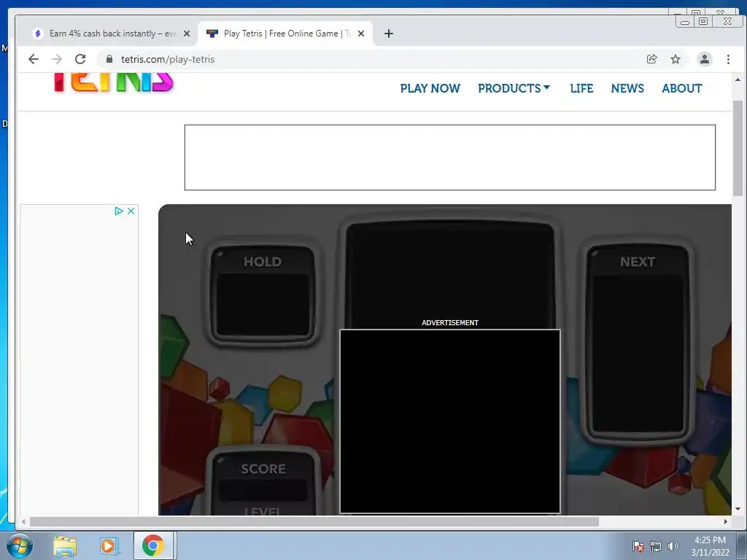Select the 'Play Tetris | Free Online Game' tab
Image resolution: width=747 pixels, height=560 pixels.
[285, 34]
